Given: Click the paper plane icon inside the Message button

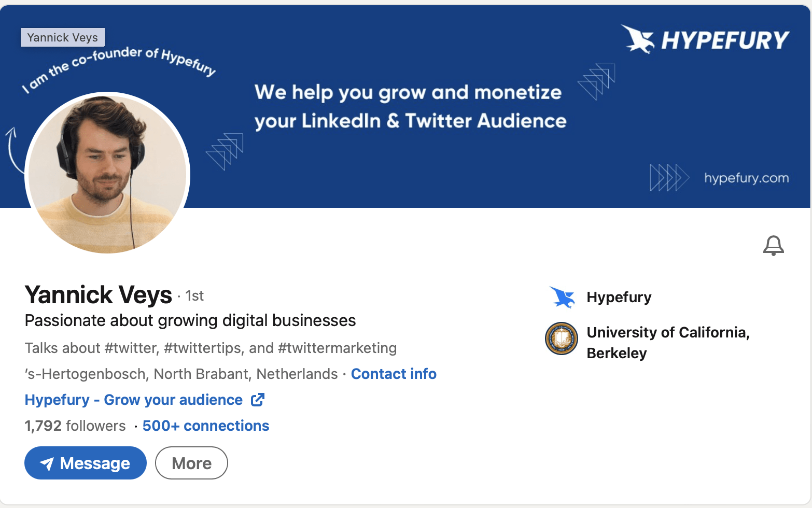Looking at the screenshot, I should click(46, 463).
